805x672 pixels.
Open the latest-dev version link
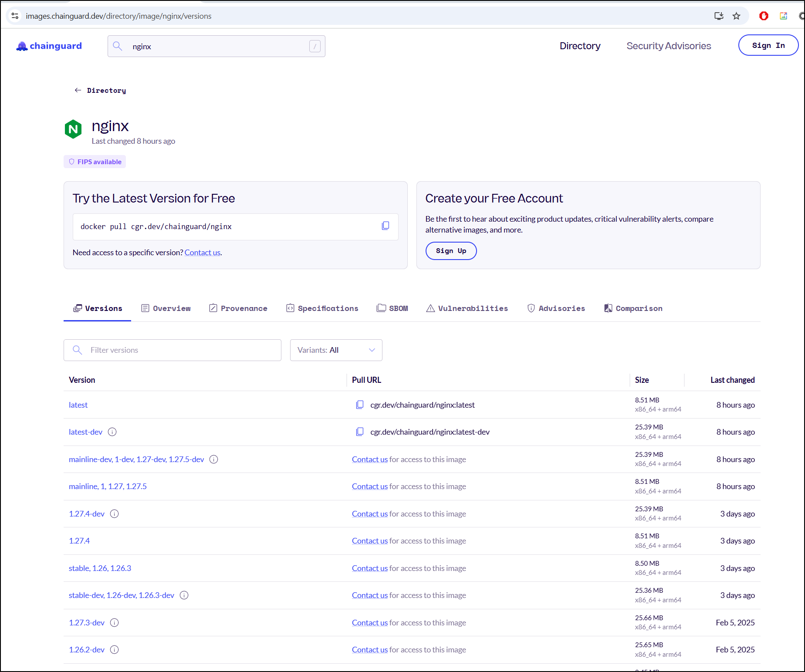tap(85, 432)
